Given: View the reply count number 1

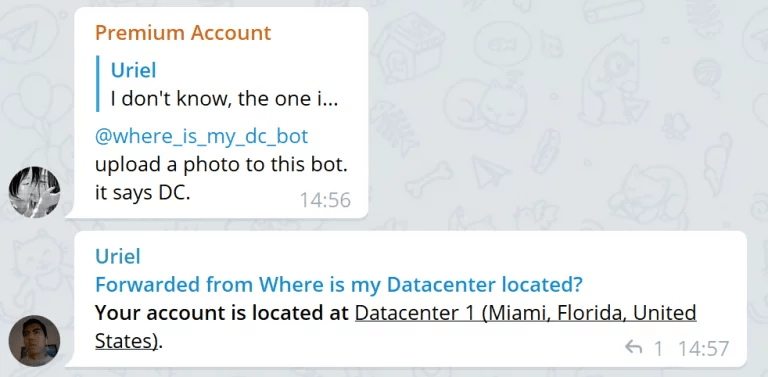Looking at the screenshot, I should (658, 349).
